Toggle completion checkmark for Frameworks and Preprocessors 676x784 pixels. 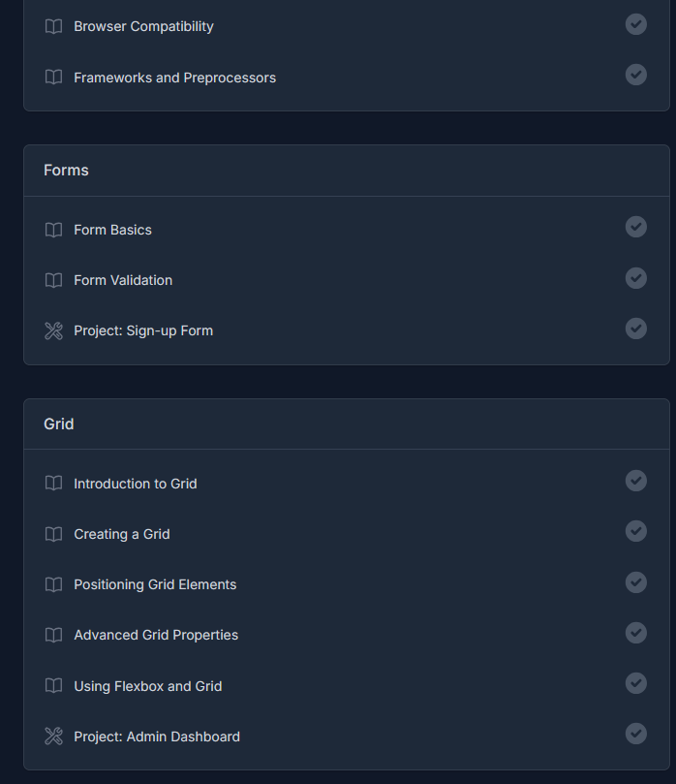(636, 74)
